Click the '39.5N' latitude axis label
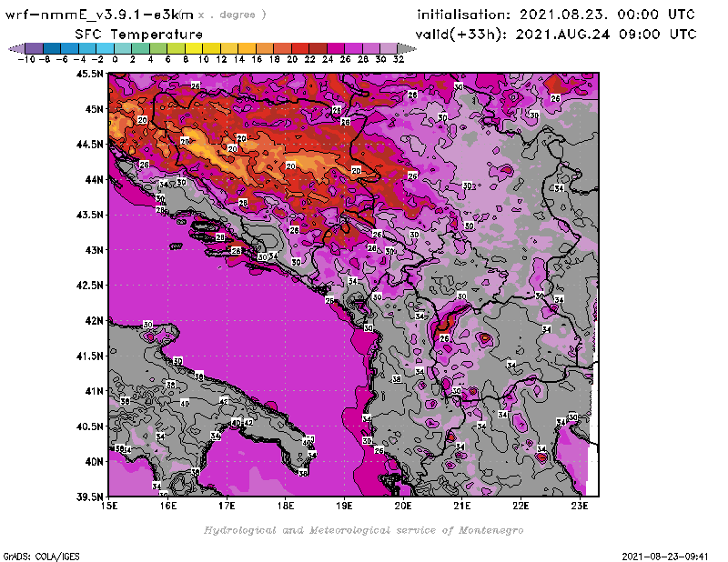 [x=89, y=497]
